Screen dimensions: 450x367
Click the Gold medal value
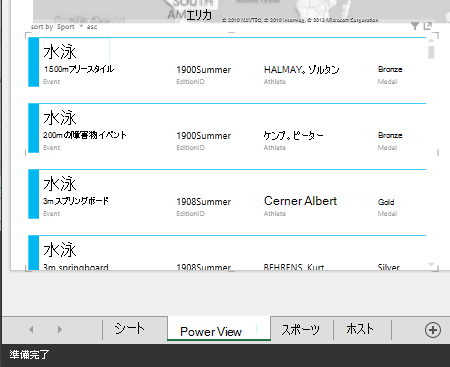(386, 202)
